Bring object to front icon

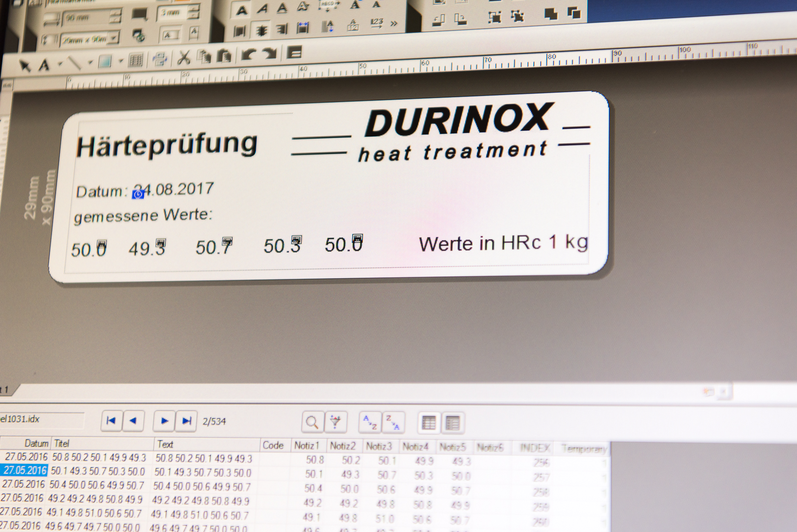551,14
